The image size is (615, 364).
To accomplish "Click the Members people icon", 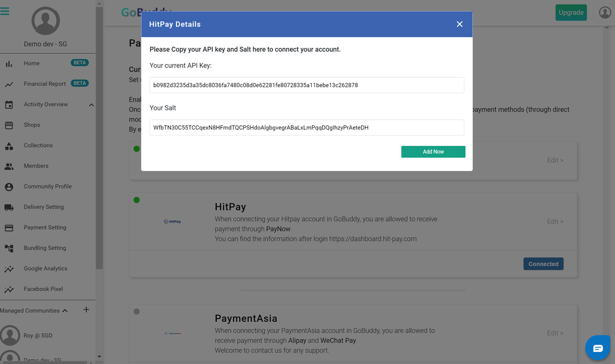I will point(9,166).
